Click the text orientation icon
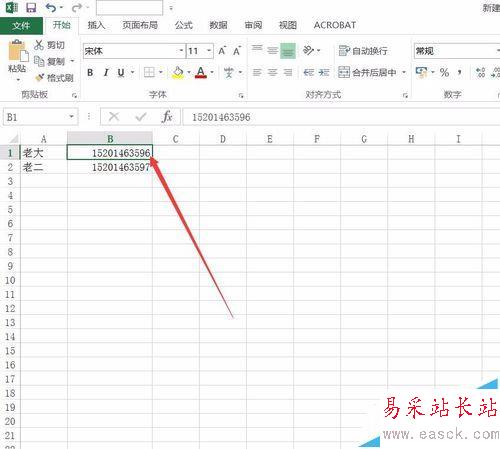 [x=308, y=51]
